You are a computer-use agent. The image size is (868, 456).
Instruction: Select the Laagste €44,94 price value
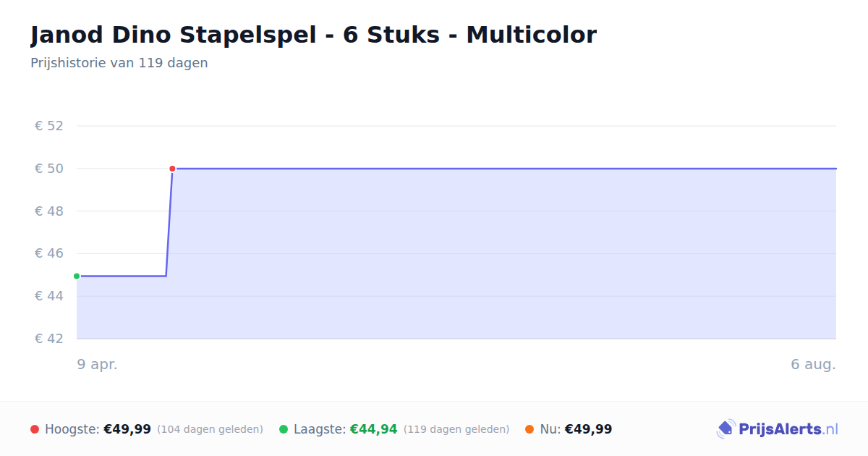point(374,429)
